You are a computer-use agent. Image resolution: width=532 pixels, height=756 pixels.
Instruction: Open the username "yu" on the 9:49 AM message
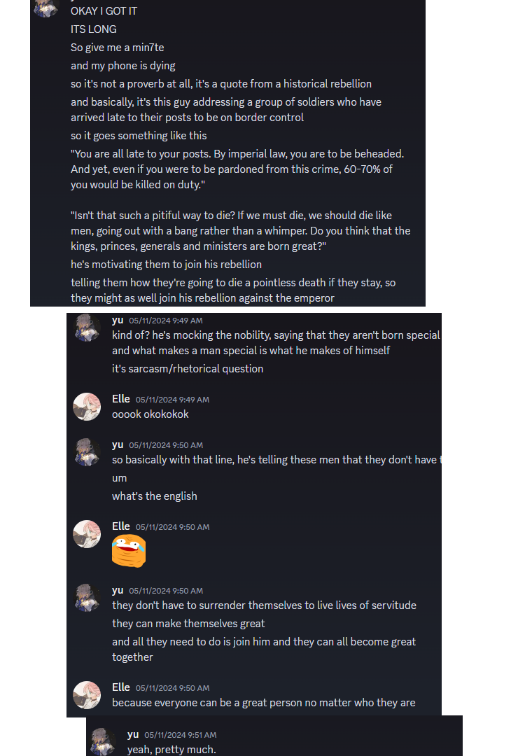[x=118, y=320]
